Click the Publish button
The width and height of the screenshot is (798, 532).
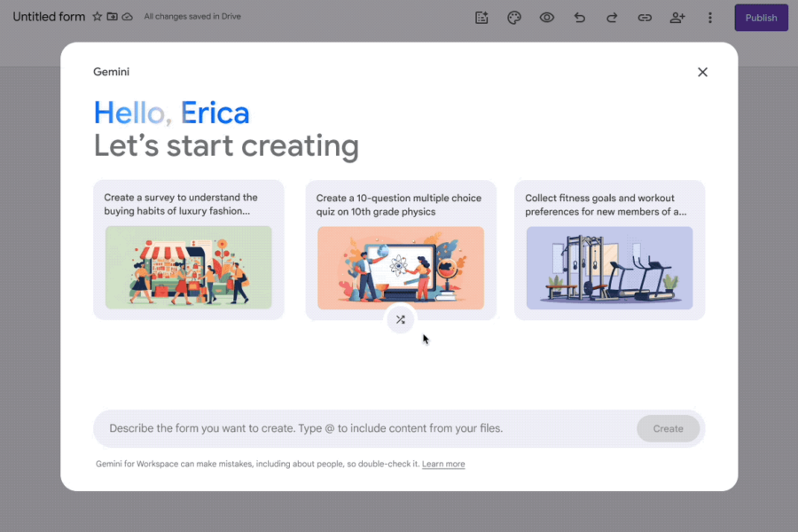coord(761,17)
